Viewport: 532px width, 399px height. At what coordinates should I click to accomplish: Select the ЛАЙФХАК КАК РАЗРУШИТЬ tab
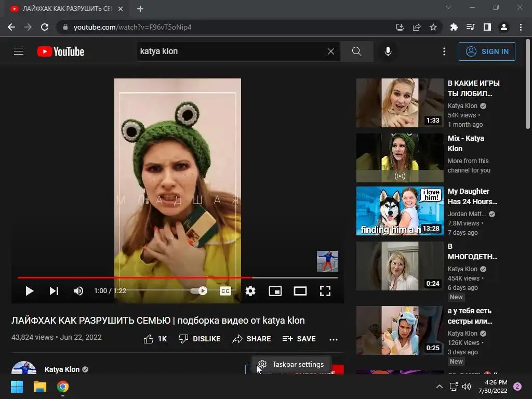point(67,9)
